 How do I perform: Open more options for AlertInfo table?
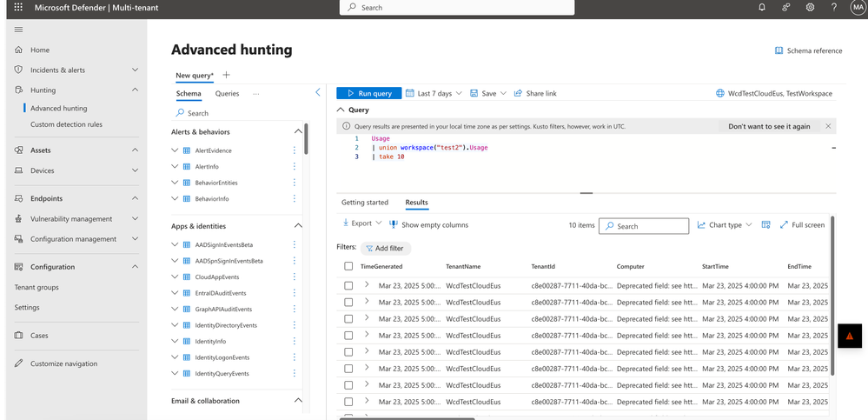click(294, 166)
